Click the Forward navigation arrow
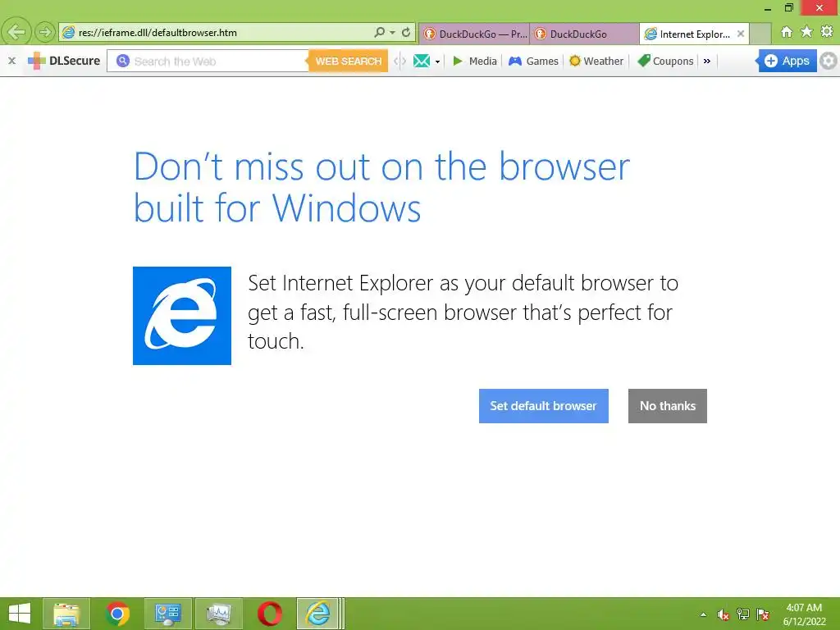840x630 pixels. coord(45,32)
